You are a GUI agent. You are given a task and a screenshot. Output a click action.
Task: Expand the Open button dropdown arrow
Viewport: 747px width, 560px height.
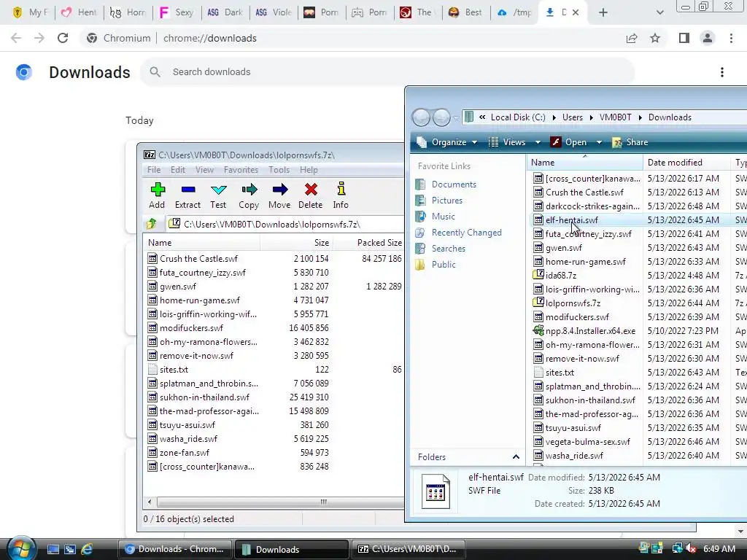tap(600, 142)
